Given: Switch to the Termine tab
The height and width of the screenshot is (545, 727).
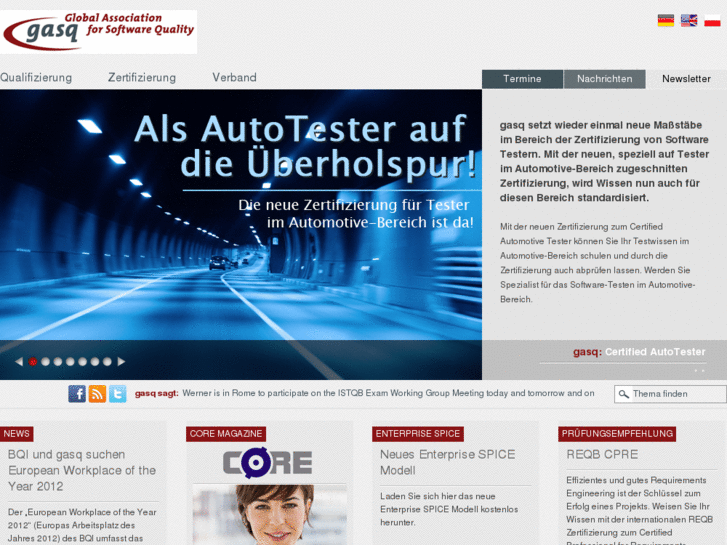Looking at the screenshot, I should point(523,79).
